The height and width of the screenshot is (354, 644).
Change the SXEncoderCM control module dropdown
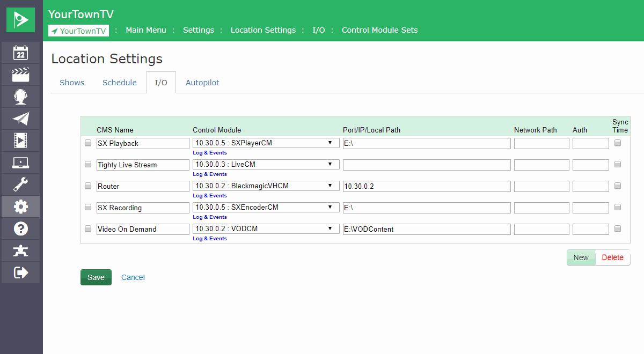(266, 207)
